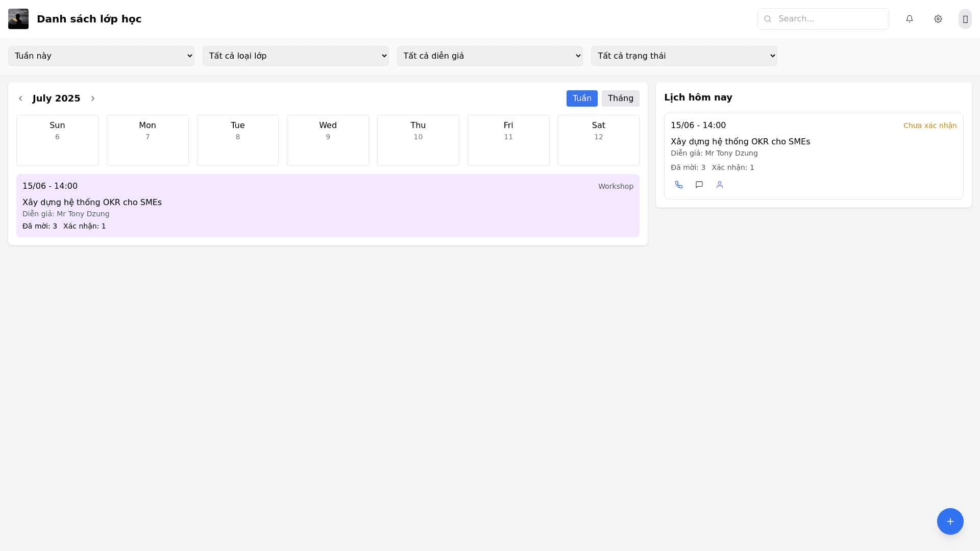Click the profile button at top right

click(965, 19)
